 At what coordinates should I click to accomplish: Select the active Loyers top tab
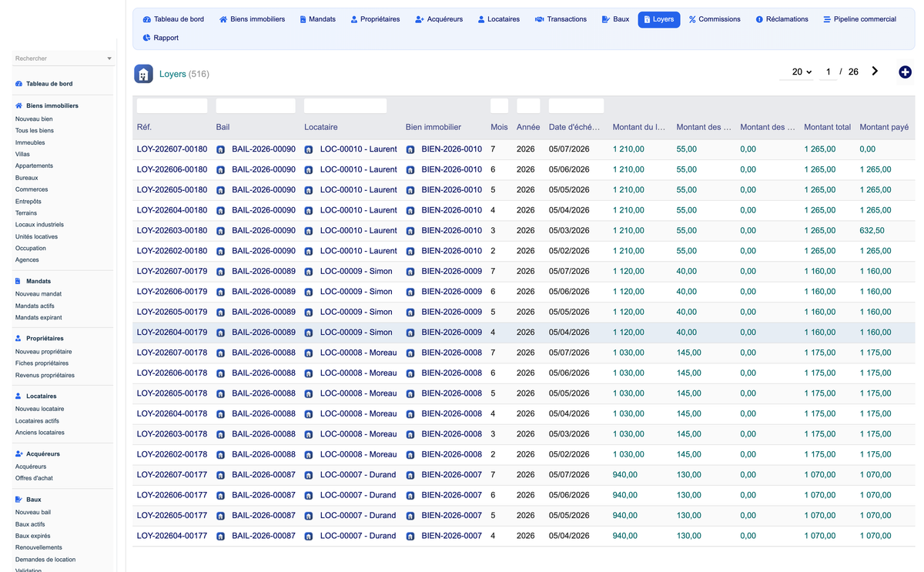[658, 19]
